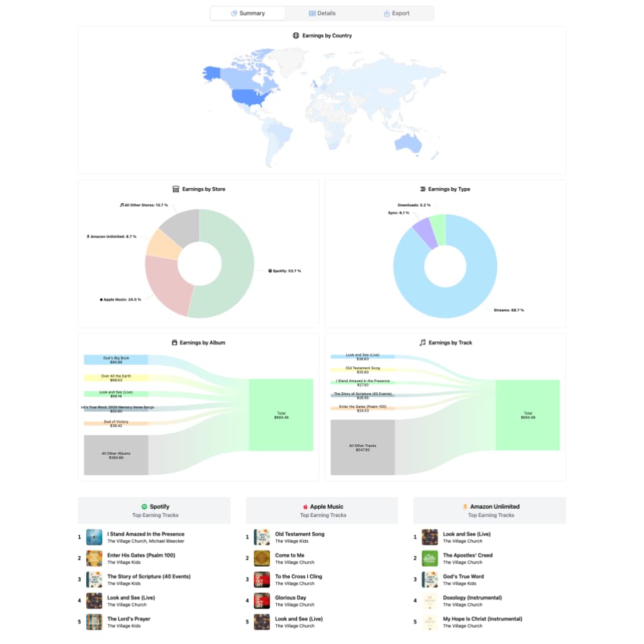
Task: Switch to the Summary tab
Action: (248, 13)
